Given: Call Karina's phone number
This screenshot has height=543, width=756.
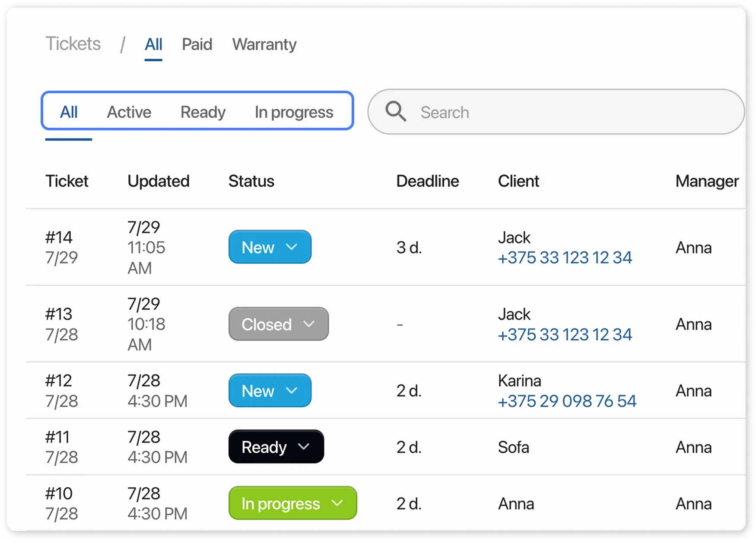Looking at the screenshot, I should pos(567,401).
